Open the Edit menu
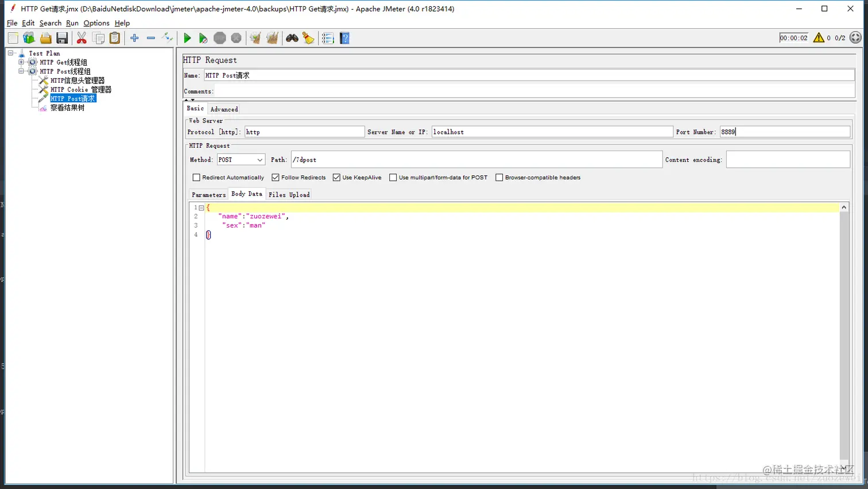 (x=28, y=23)
